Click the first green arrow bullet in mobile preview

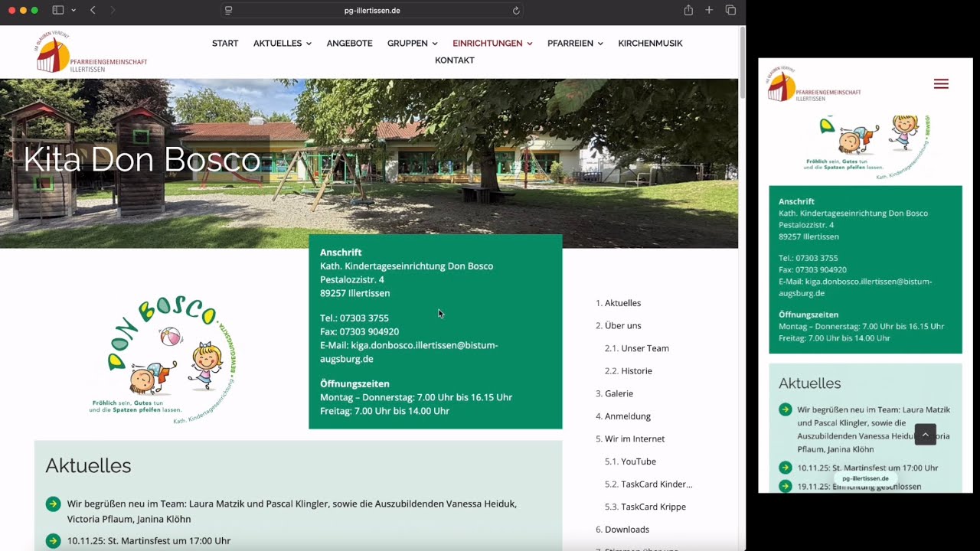pos(785,409)
